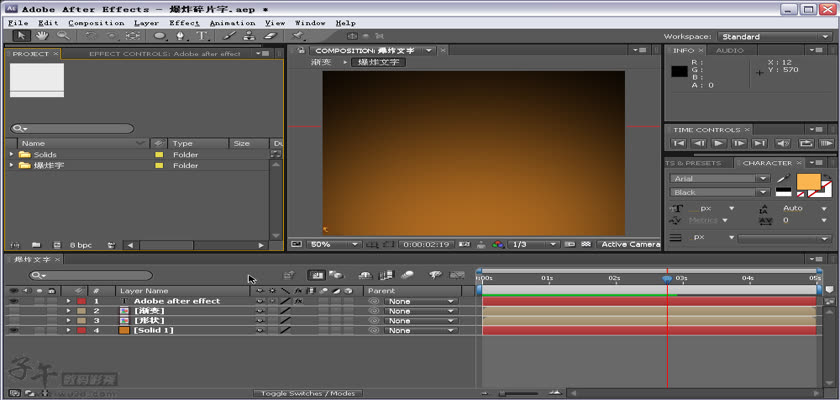Select the Clone Stamp tool
This screenshot has height=400, width=840.
[249, 36]
